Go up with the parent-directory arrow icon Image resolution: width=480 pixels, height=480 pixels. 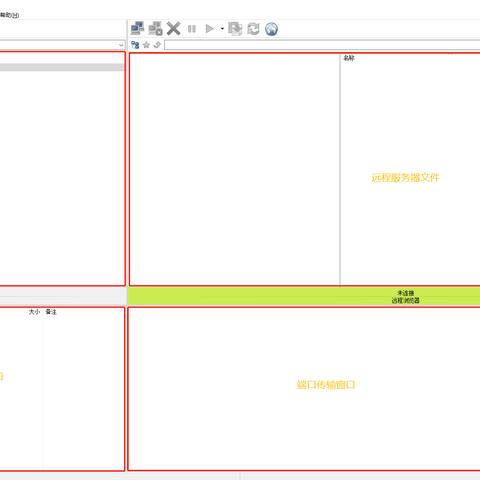(x=157, y=45)
